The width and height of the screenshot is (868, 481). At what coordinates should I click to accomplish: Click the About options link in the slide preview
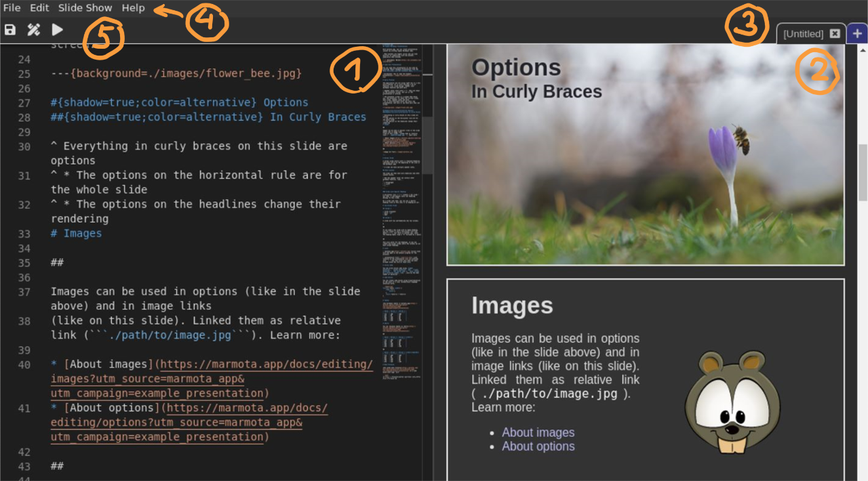click(538, 446)
